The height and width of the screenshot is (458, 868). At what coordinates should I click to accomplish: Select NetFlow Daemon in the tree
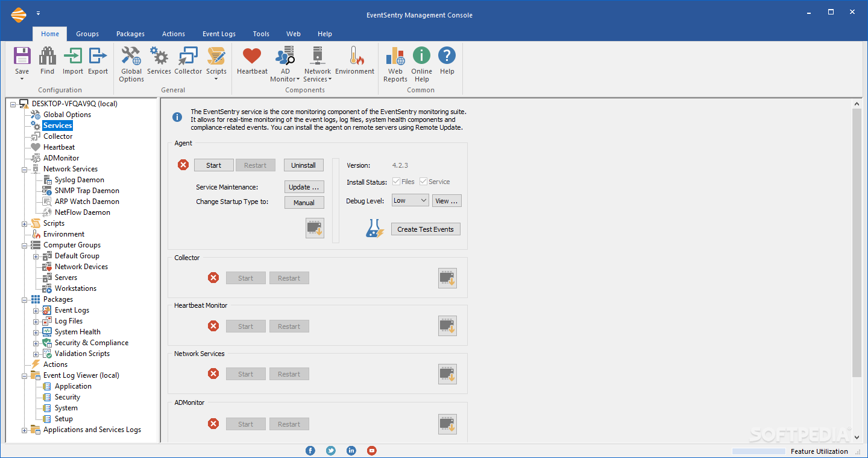click(x=82, y=212)
